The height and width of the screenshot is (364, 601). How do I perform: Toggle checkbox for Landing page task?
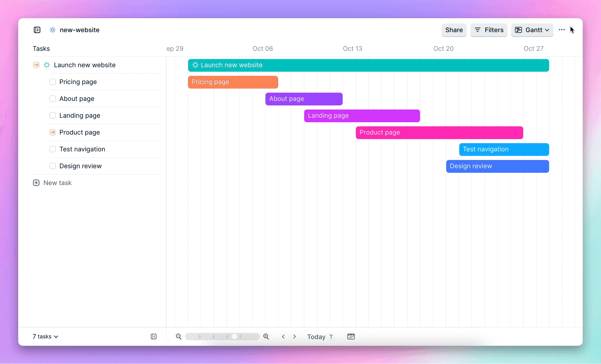pos(53,115)
